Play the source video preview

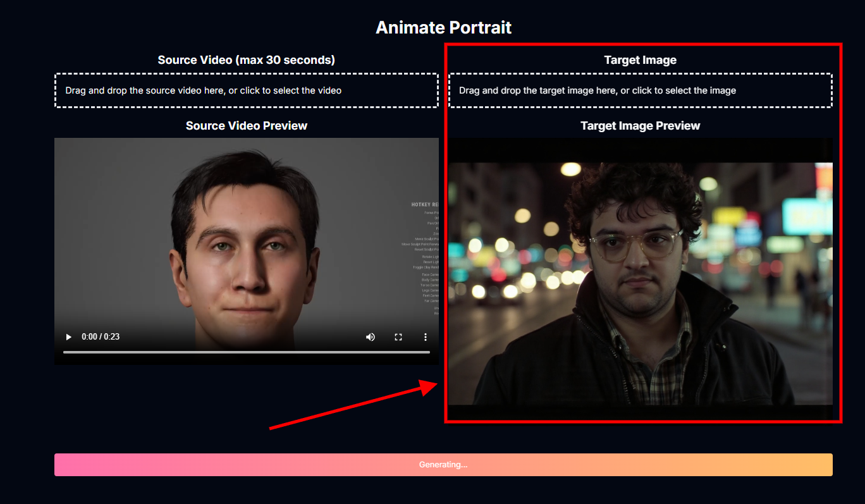click(69, 337)
